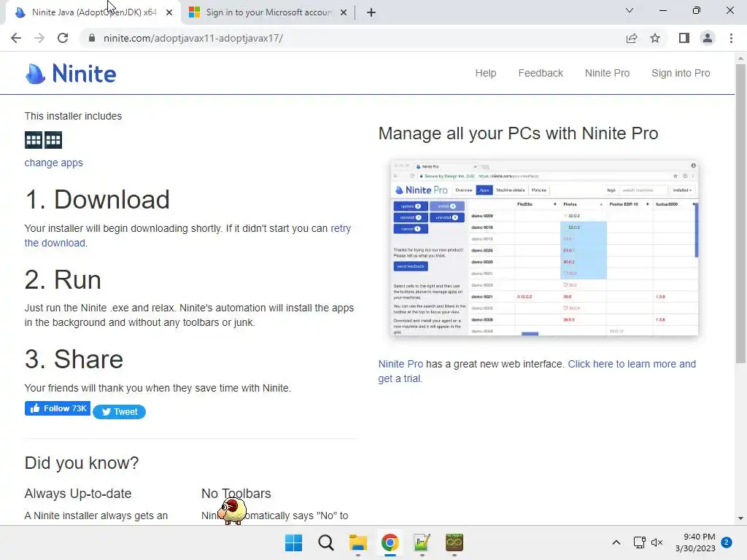Screen dimensions: 747x560
Task: Click the second included app icon
Action: 53,140
